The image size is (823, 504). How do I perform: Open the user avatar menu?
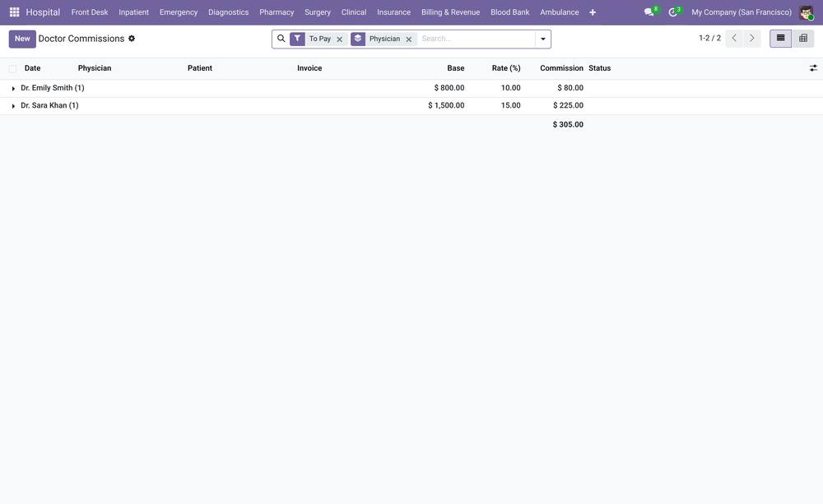807,12
